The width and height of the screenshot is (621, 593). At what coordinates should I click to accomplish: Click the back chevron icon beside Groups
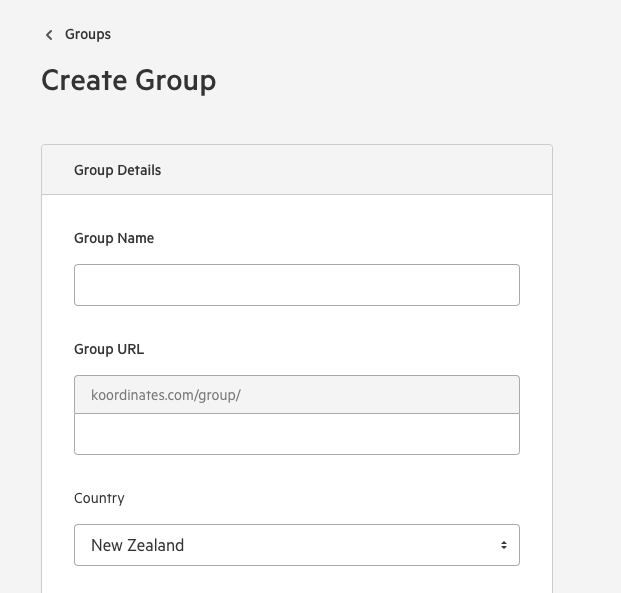tap(49, 35)
